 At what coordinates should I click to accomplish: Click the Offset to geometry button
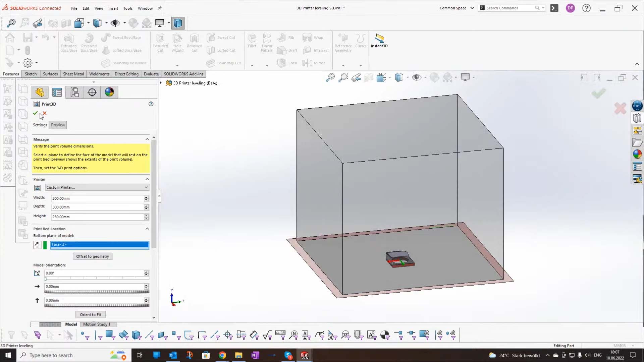coord(92,256)
